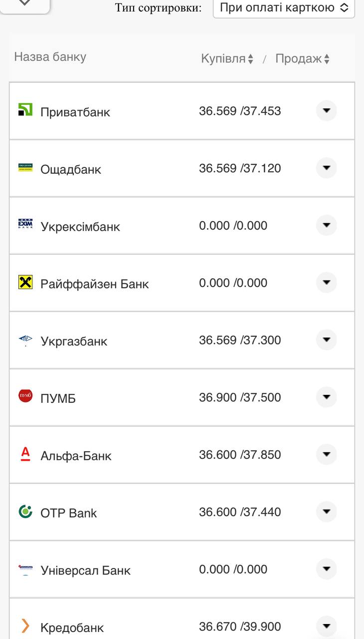
Task: Sort by Купівля column
Action: [x=227, y=59]
